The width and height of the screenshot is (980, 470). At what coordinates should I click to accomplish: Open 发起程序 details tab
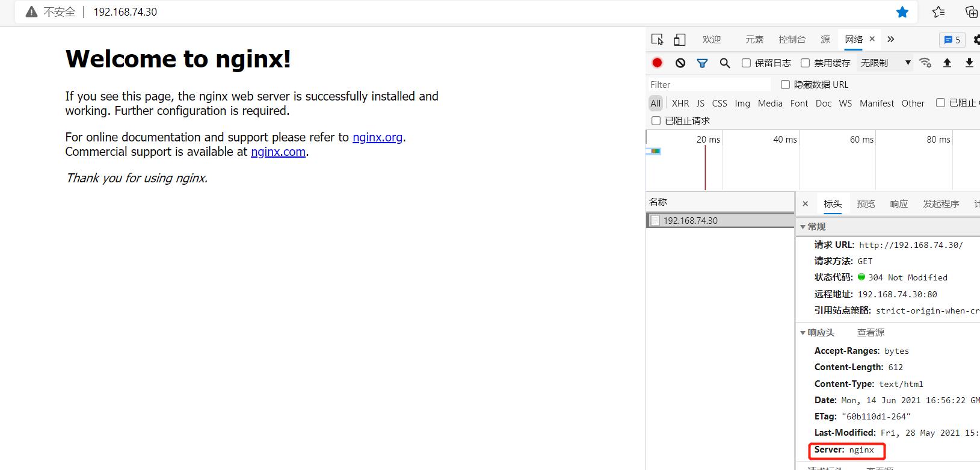coord(941,203)
